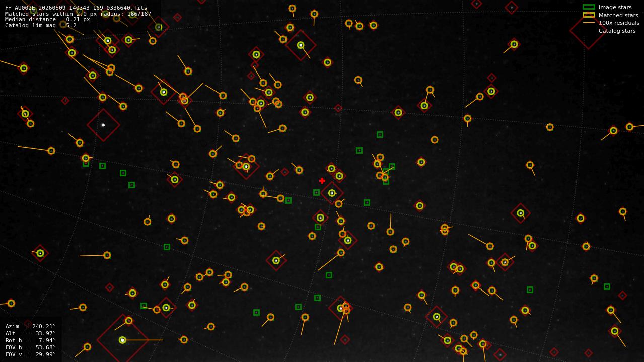Click the FITS file name header text
This screenshot has width=644, height=362.
[76, 8]
